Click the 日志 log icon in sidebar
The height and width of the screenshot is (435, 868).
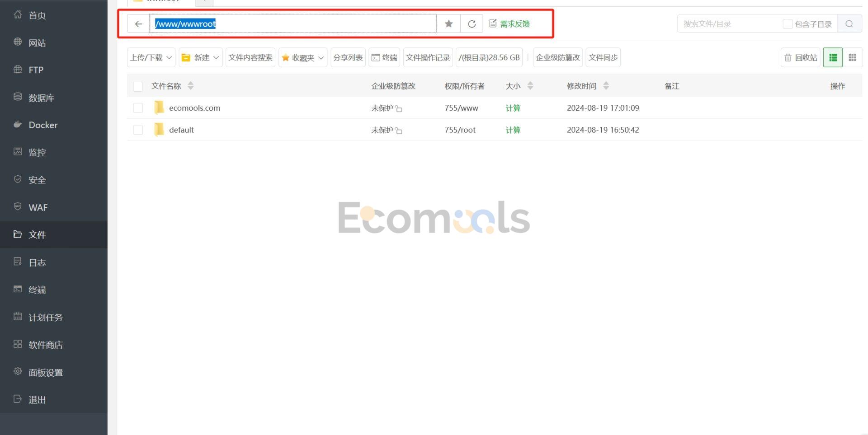coord(18,262)
